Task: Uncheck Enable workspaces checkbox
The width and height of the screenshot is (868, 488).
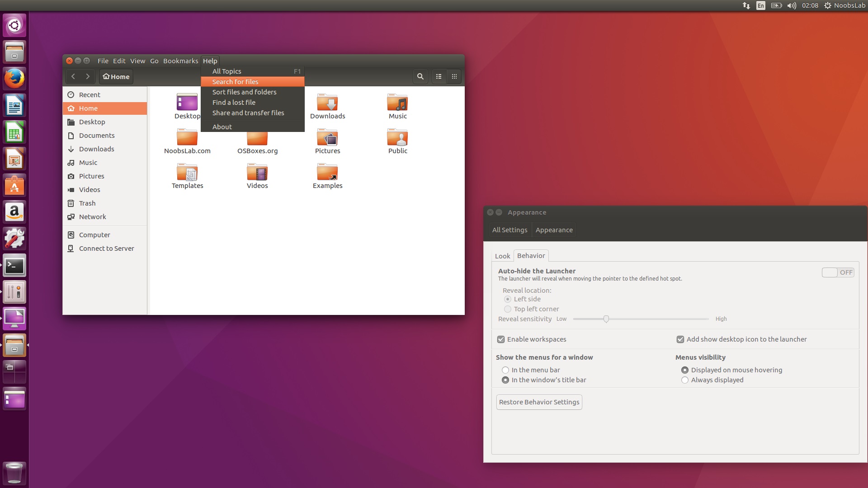Action: click(501, 339)
